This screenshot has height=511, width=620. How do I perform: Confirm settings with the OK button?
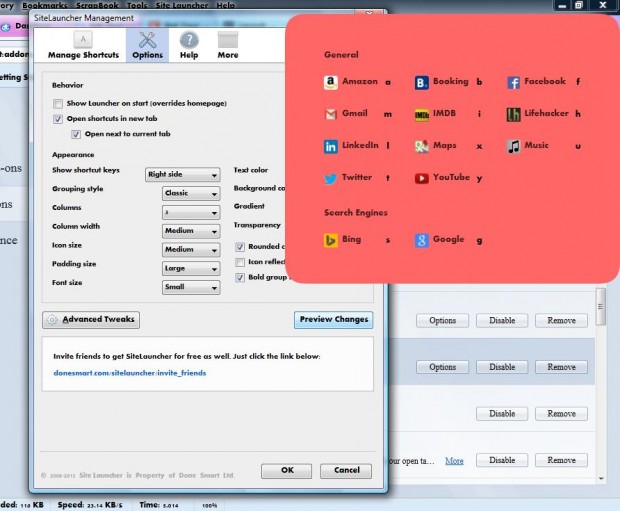click(287, 471)
